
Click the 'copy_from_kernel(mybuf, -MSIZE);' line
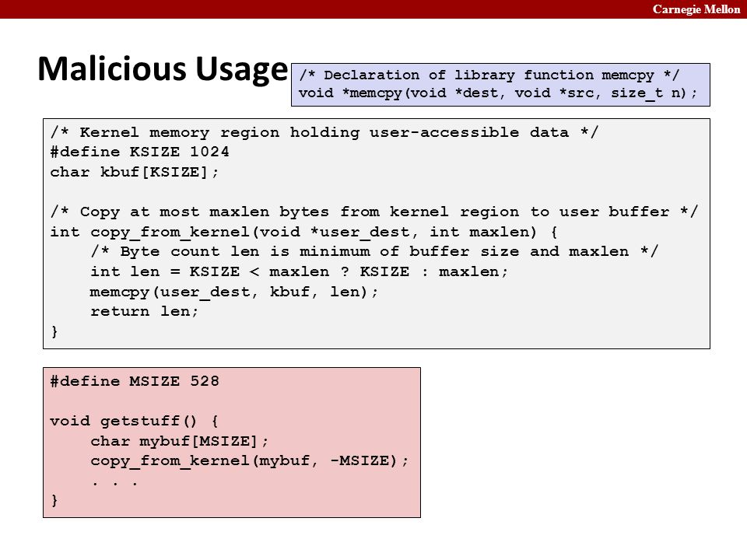(250, 461)
